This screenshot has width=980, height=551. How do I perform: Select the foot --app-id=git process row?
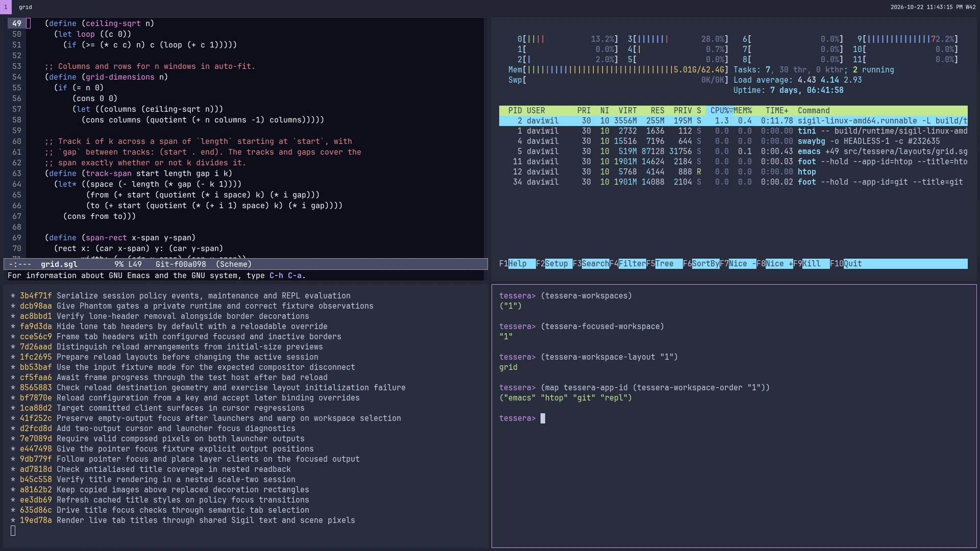tap(733, 182)
